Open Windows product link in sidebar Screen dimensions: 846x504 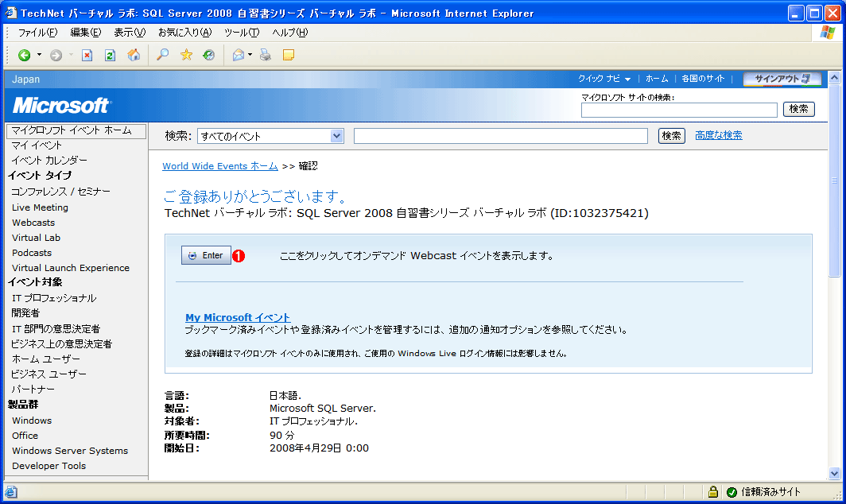click(x=32, y=421)
